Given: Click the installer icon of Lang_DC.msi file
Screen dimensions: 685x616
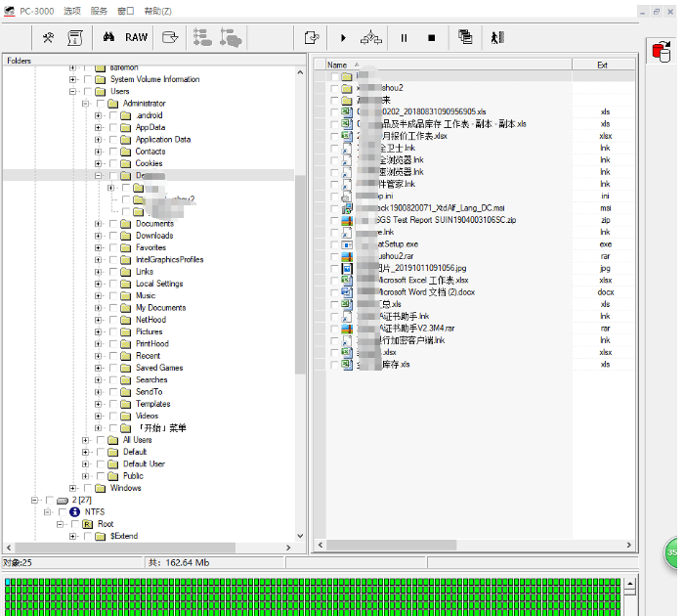Looking at the screenshot, I should (347, 208).
